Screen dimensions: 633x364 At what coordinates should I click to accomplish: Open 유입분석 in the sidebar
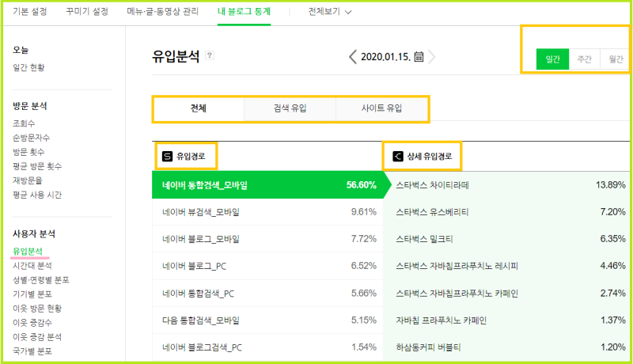[x=28, y=252]
